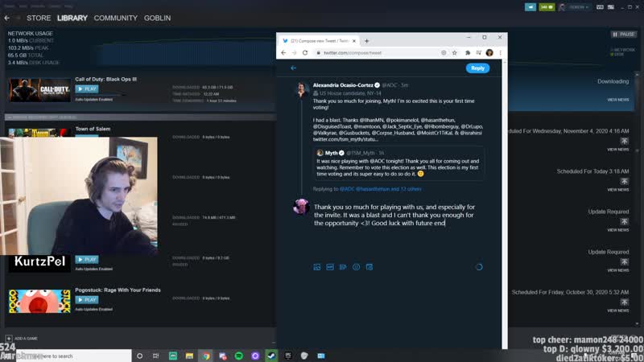
Task: Open the @AOC replying-to link
Action: click(x=347, y=189)
